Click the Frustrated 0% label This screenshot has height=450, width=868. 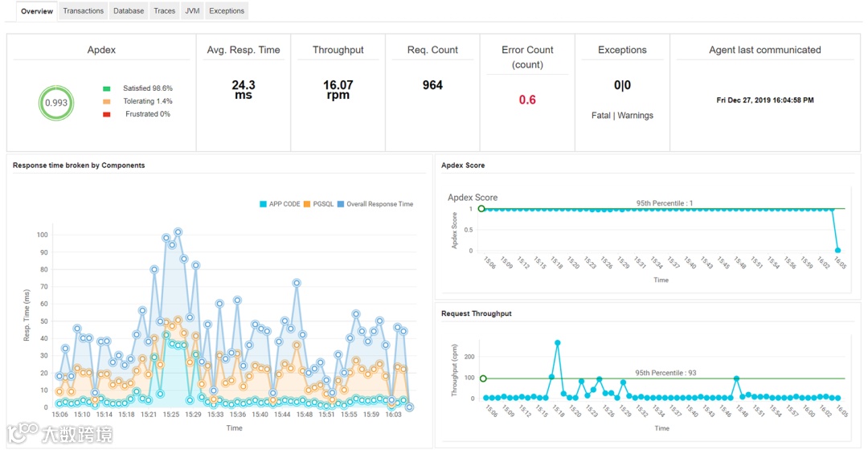(148, 114)
